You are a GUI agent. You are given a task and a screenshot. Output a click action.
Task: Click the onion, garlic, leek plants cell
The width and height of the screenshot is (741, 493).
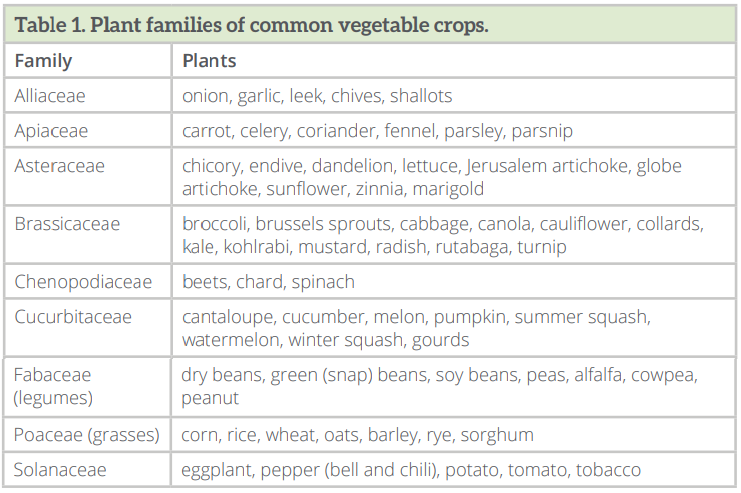[317, 96]
